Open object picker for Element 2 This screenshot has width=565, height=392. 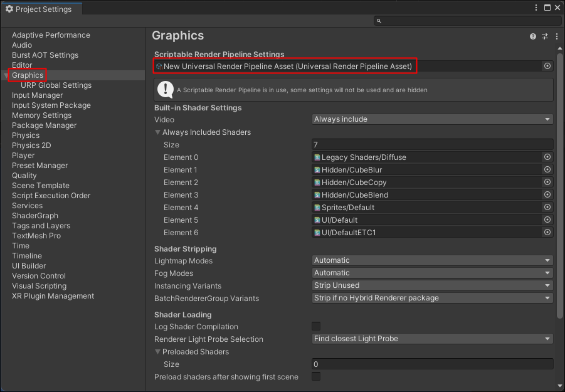[547, 182]
